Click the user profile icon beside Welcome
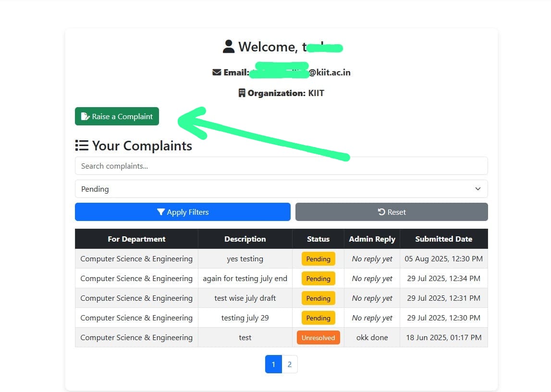The width and height of the screenshot is (551, 392). pos(229,47)
